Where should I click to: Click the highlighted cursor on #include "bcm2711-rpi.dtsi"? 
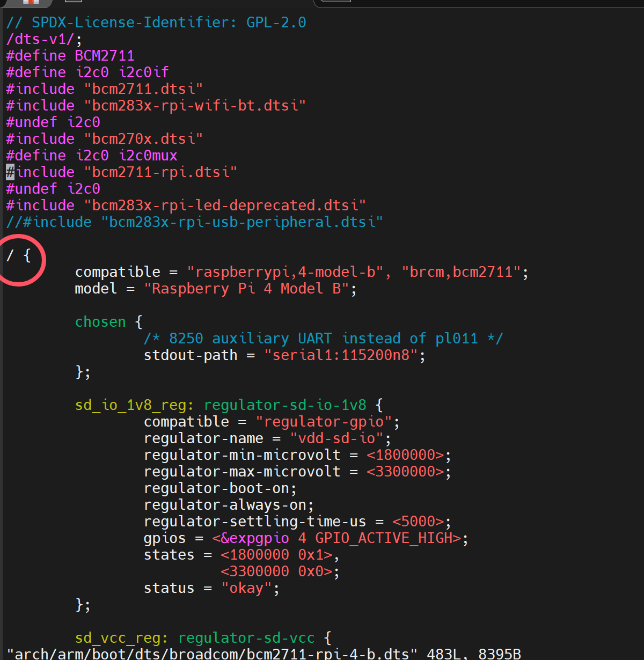pos(10,172)
